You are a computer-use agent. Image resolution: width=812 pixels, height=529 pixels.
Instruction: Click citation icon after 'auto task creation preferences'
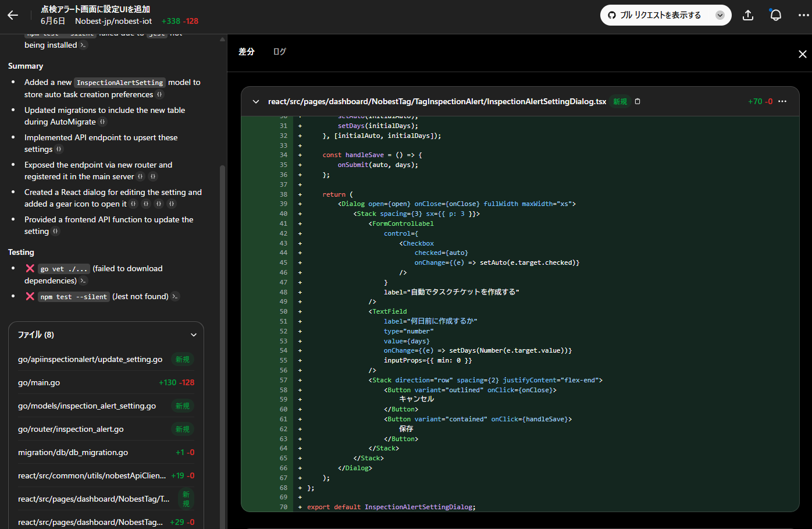pos(160,95)
